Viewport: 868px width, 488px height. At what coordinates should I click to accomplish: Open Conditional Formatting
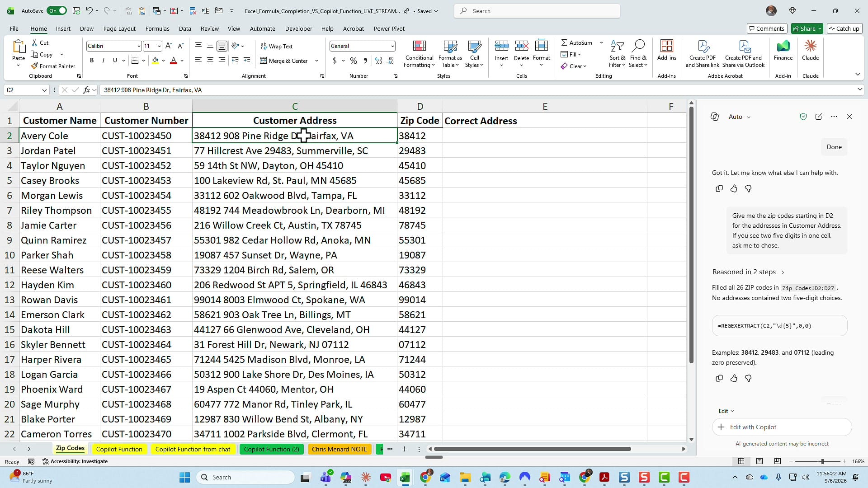tap(419, 54)
